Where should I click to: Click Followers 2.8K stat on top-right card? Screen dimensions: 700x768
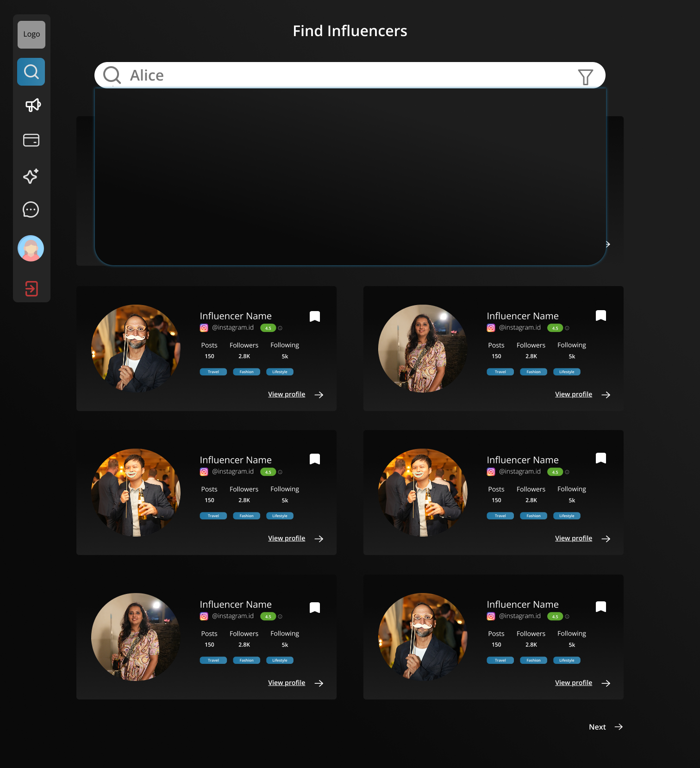click(531, 350)
